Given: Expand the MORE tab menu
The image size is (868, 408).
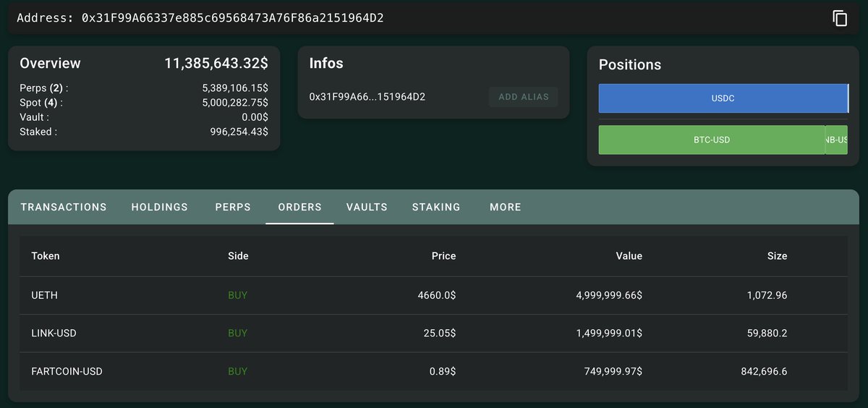Looking at the screenshot, I should (x=506, y=207).
